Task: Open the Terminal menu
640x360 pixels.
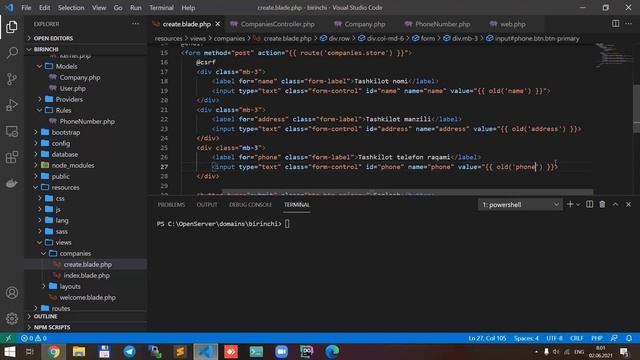Action: tap(161, 8)
